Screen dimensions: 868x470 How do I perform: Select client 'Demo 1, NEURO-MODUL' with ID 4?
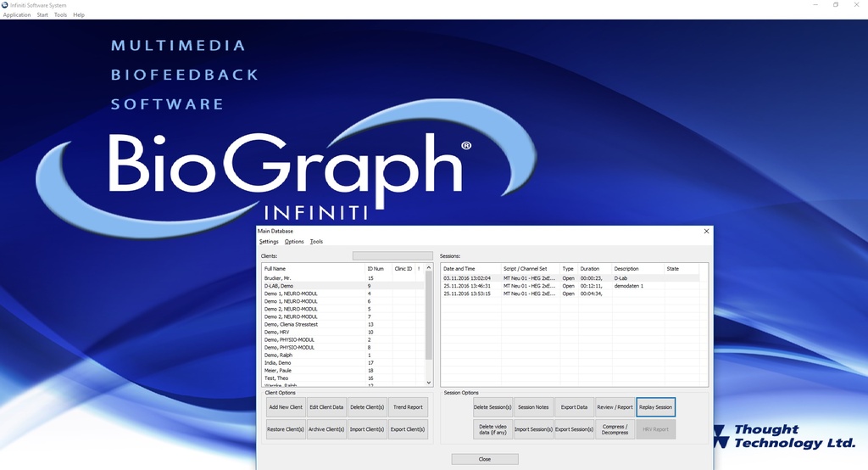[343, 294]
